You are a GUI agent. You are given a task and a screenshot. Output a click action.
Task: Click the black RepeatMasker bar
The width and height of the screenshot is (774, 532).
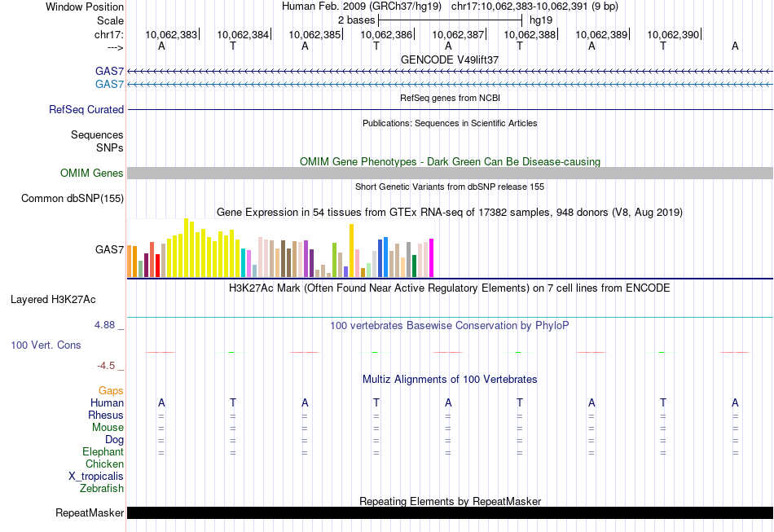(450, 512)
